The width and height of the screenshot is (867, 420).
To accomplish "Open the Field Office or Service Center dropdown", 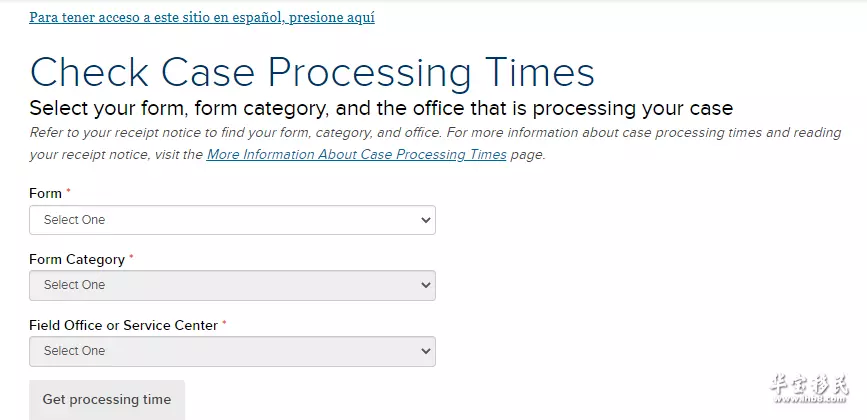I will [x=232, y=351].
